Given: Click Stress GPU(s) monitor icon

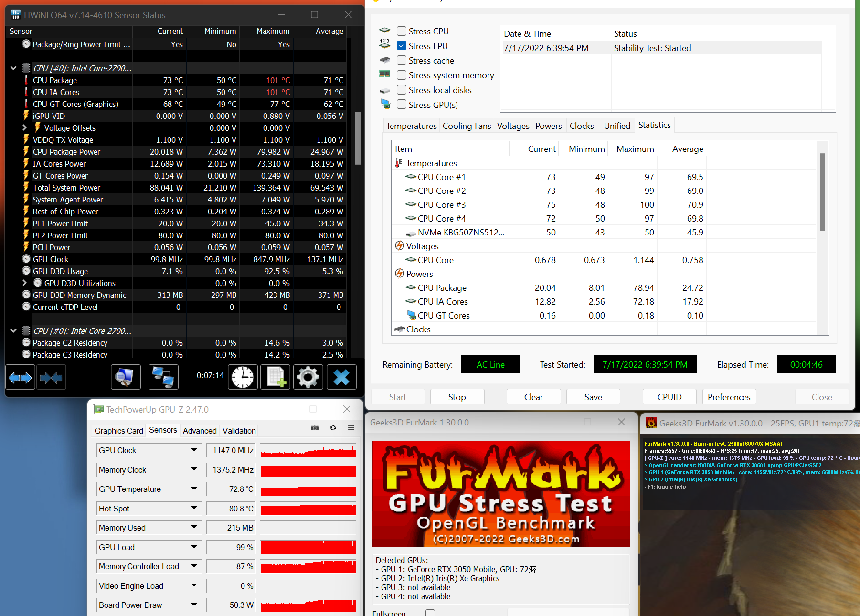Looking at the screenshot, I should coord(385,104).
